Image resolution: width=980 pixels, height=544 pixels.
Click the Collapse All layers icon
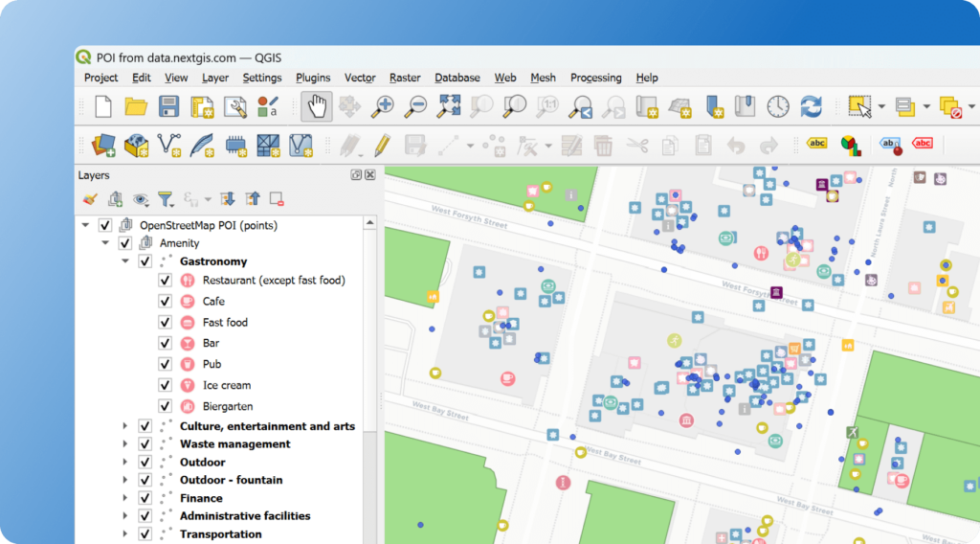[x=253, y=199]
